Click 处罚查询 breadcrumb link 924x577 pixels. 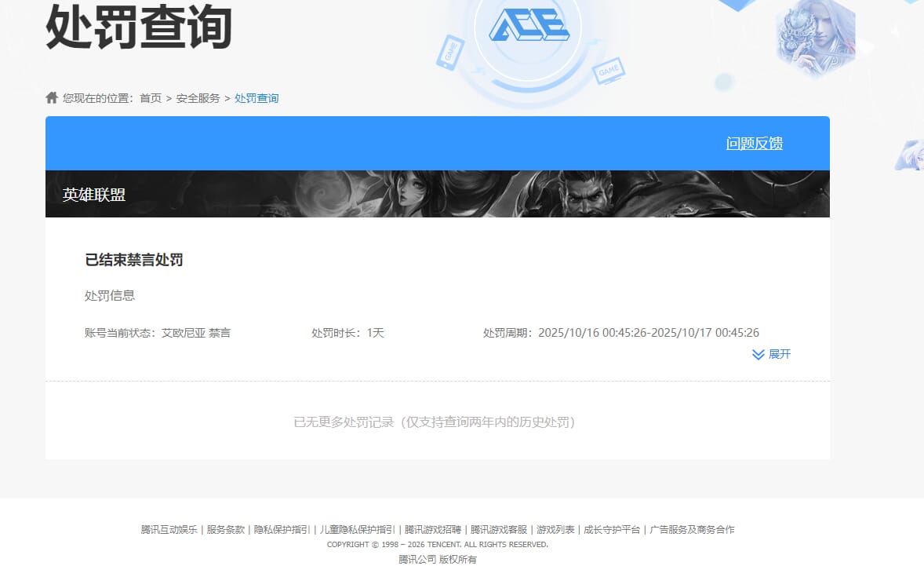pyautogui.click(x=256, y=98)
